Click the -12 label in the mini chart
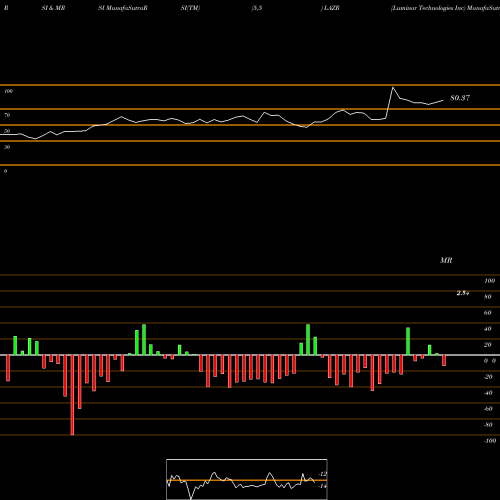 click(x=322, y=474)
